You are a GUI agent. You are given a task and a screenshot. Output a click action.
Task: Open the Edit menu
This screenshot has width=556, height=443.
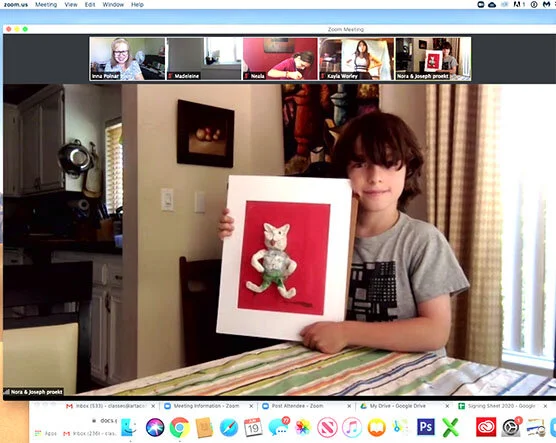pyautogui.click(x=90, y=5)
